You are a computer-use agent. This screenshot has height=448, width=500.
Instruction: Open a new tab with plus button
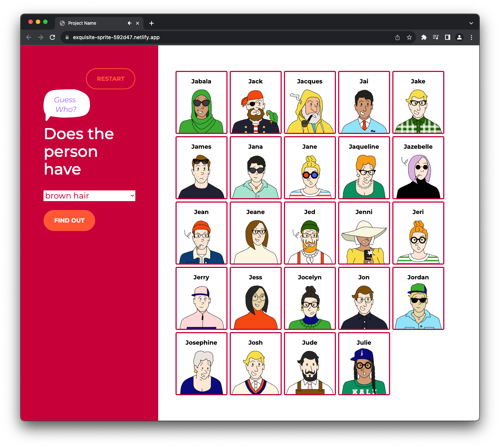coord(152,23)
